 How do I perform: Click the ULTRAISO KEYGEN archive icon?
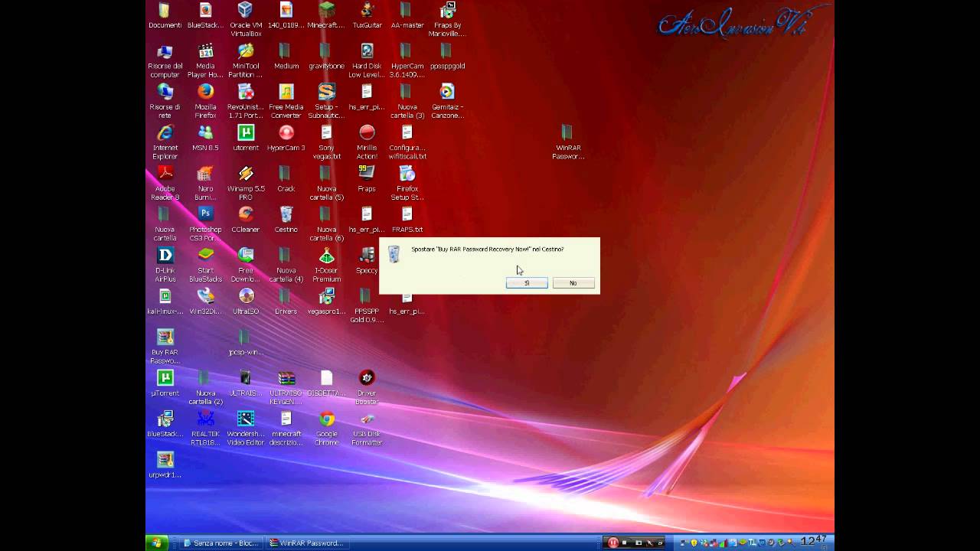286,388
